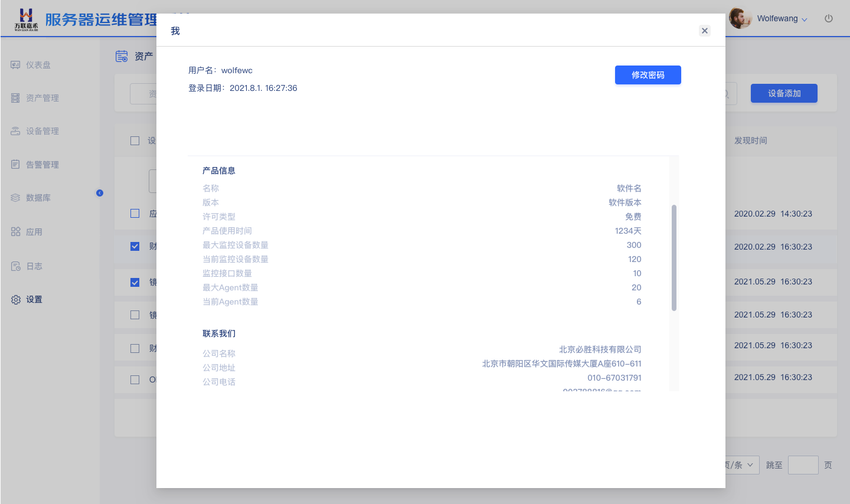Click the dialog's vertical scrollbar thumb
Viewport: 850px width, 504px height.
pyautogui.click(x=674, y=257)
